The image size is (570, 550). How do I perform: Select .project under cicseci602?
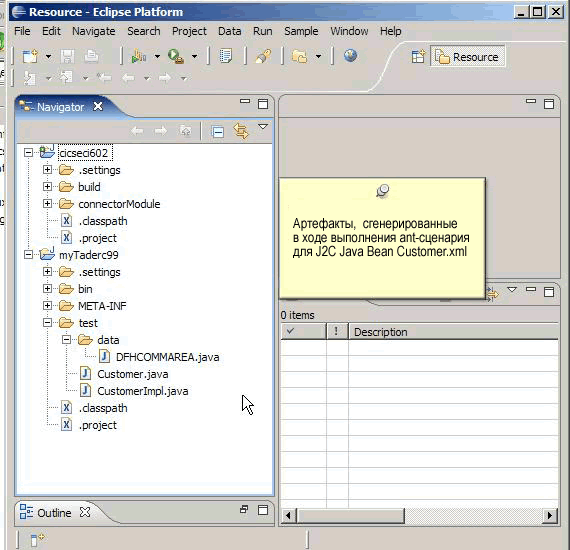[x=97, y=238]
